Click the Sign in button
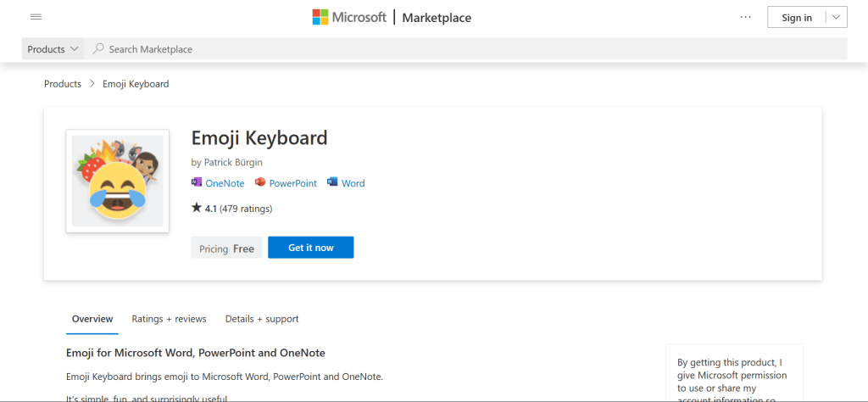Viewport: 868px width, 402px height. [x=796, y=18]
